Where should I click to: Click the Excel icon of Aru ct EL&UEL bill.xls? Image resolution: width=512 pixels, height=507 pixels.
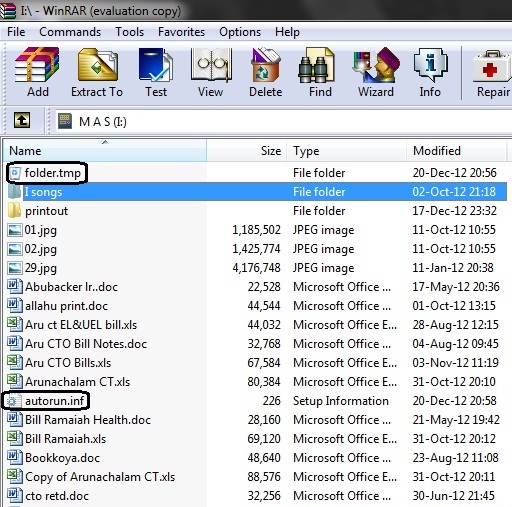15,325
